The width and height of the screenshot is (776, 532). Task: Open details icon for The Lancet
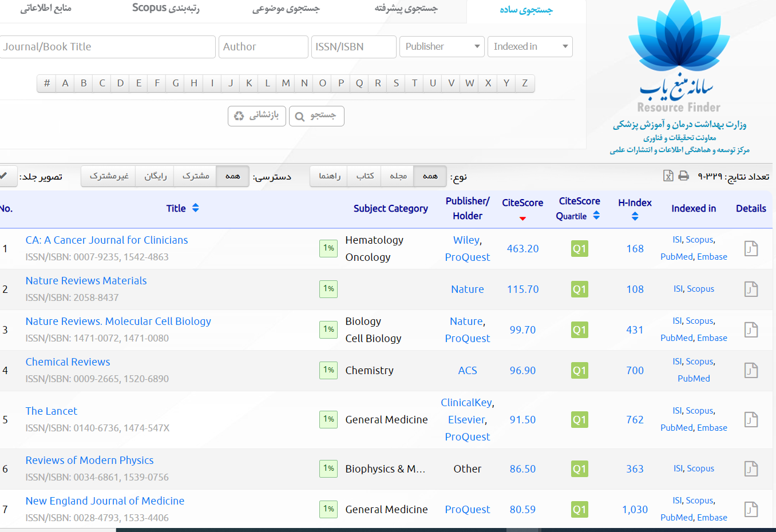751,420
